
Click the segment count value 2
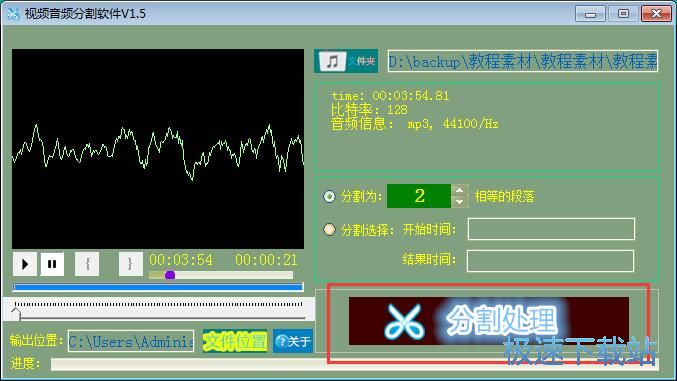coord(419,196)
